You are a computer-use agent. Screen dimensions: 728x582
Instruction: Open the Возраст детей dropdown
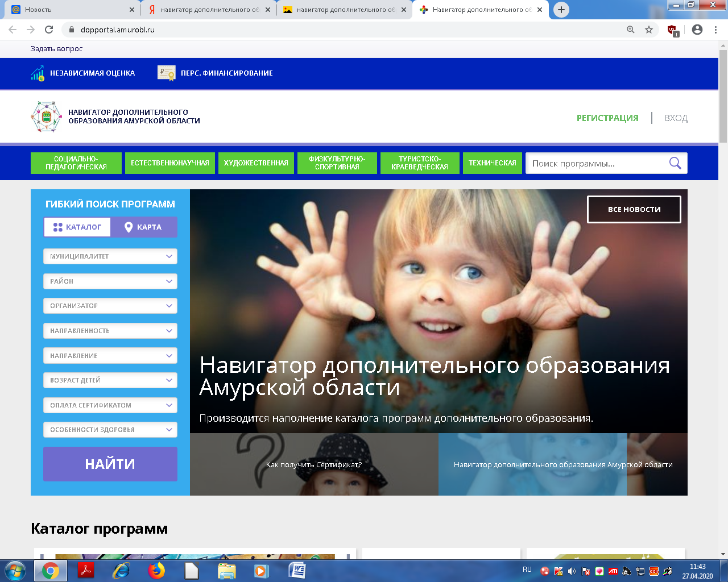click(110, 380)
